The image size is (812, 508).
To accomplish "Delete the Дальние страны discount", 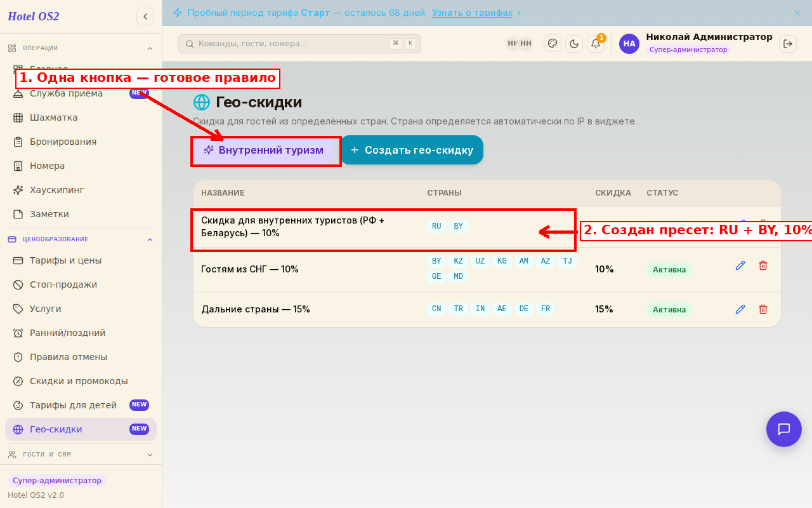I will pos(763,309).
